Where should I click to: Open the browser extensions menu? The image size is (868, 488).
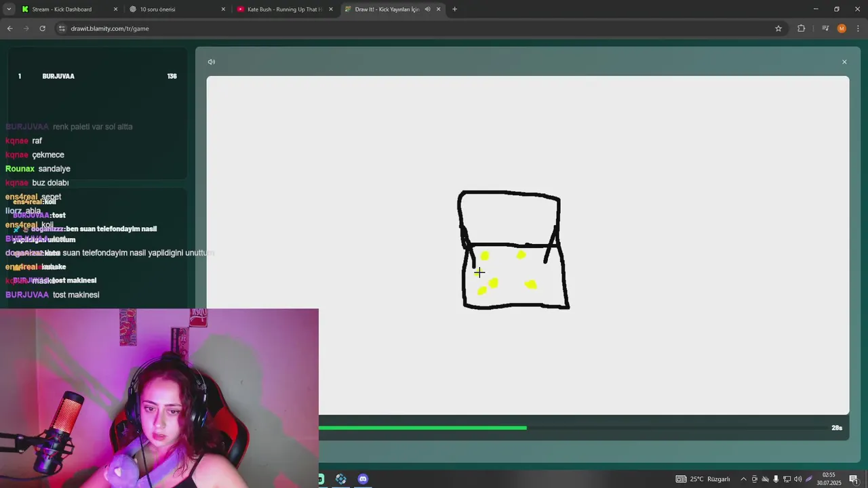pos(801,28)
